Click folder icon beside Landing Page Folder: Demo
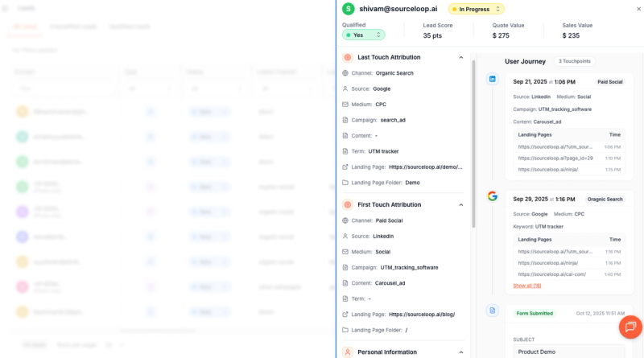644x358 pixels. 345,183
